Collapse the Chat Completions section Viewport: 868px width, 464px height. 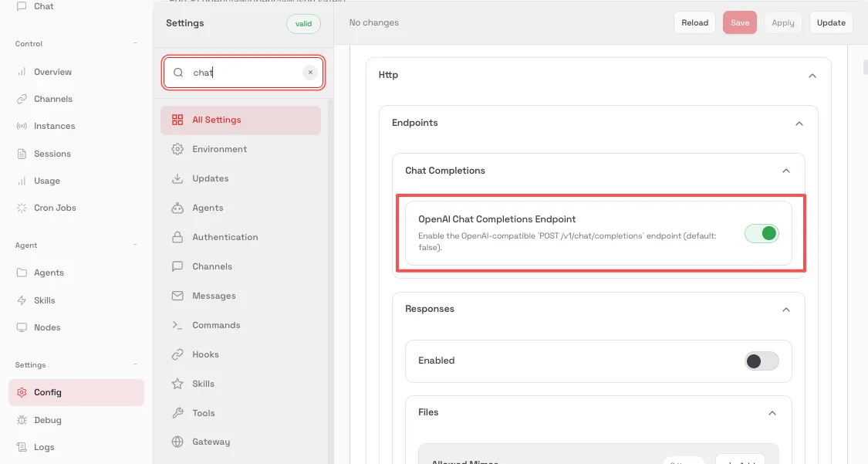coord(785,171)
